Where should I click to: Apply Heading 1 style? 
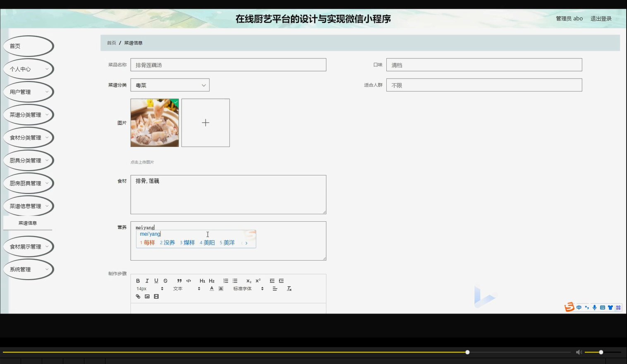tap(202, 281)
